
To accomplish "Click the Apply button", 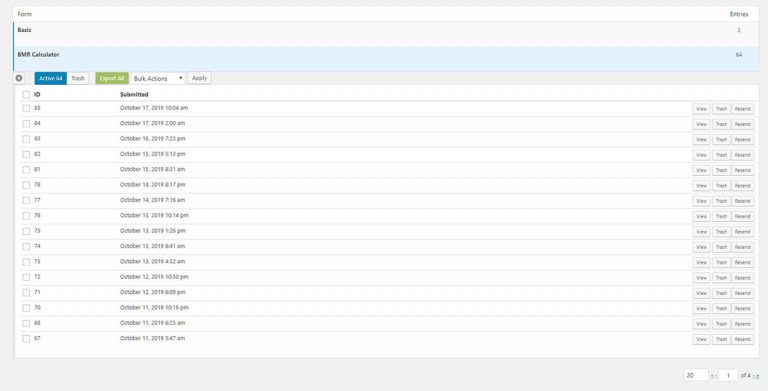I will coord(199,78).
